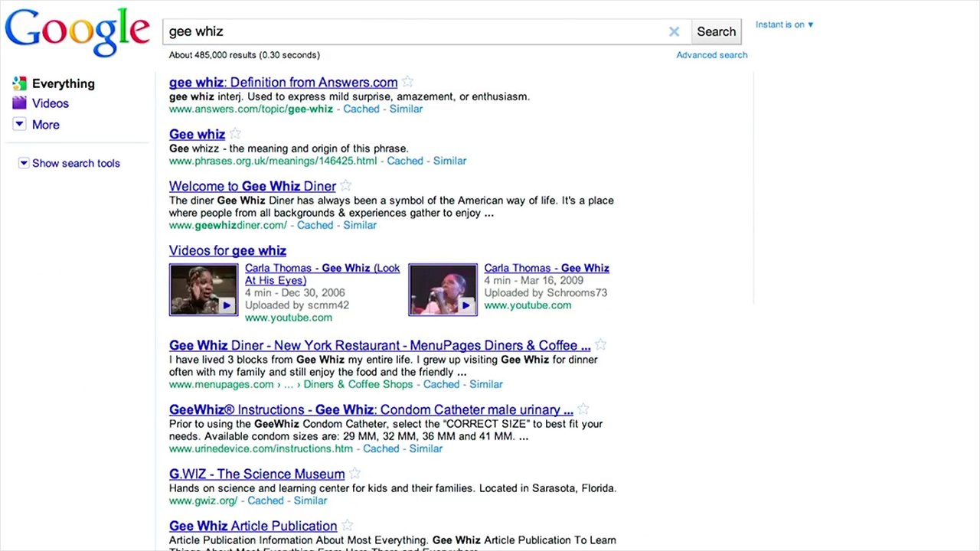The width and height of the screenshot is (980, 551).
Task: Open the GeeWhiz Instructions Condom Catheter link
Action: tap(371, 410)
